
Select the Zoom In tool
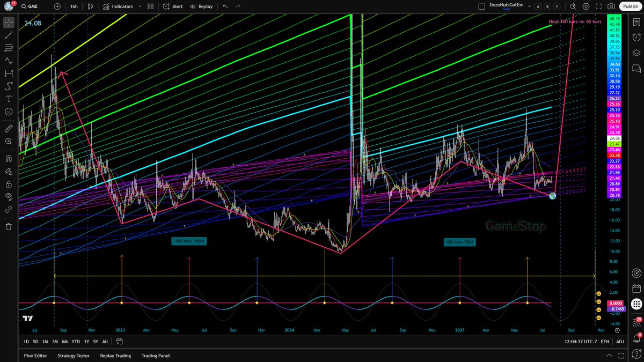[x=9, y=141]
